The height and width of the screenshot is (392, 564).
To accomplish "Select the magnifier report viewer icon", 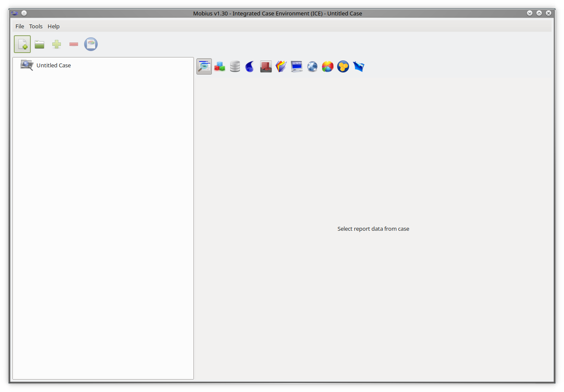I will tap(204, 66).
